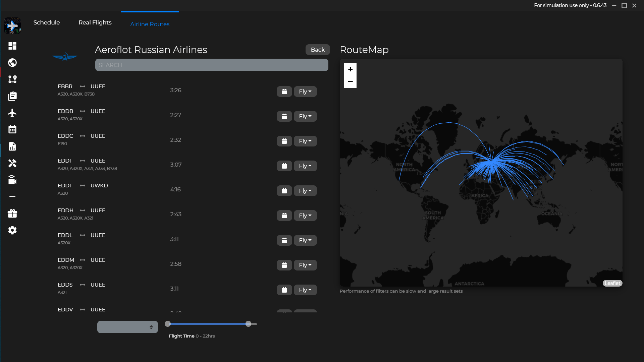
Task: Open the calendar schedule sidebar icon
Action: [12, 130]
